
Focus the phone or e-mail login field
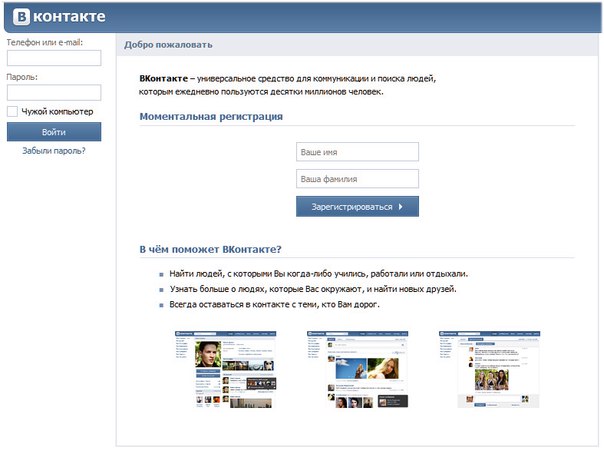pyautogui.click(x=54, y=58)
